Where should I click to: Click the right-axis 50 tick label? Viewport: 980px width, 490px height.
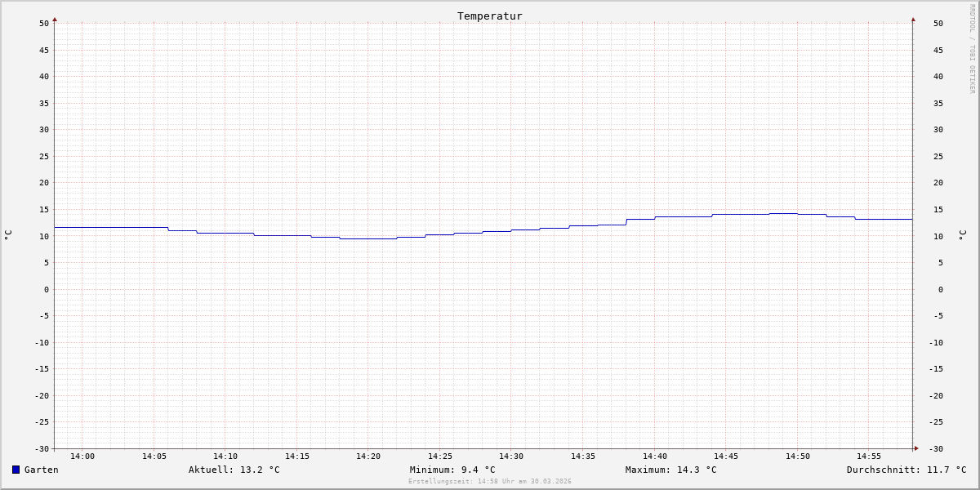tap(938, 23)
